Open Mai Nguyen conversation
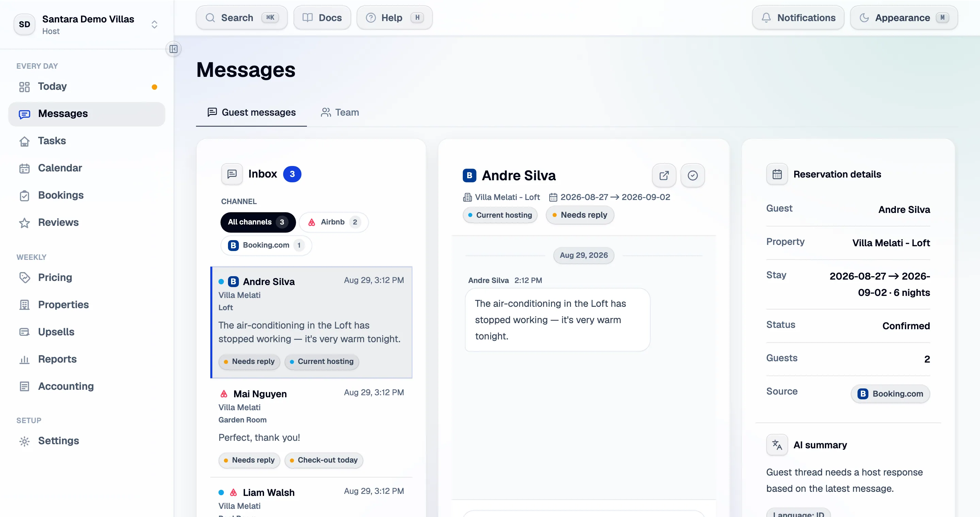 (312, 427)
